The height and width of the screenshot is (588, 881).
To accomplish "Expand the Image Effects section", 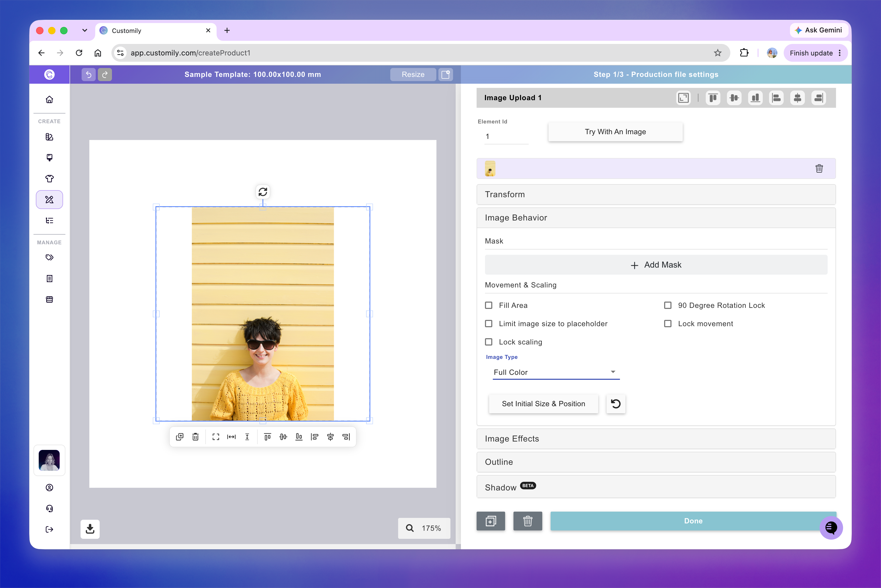I will click(x=656, y=439).
